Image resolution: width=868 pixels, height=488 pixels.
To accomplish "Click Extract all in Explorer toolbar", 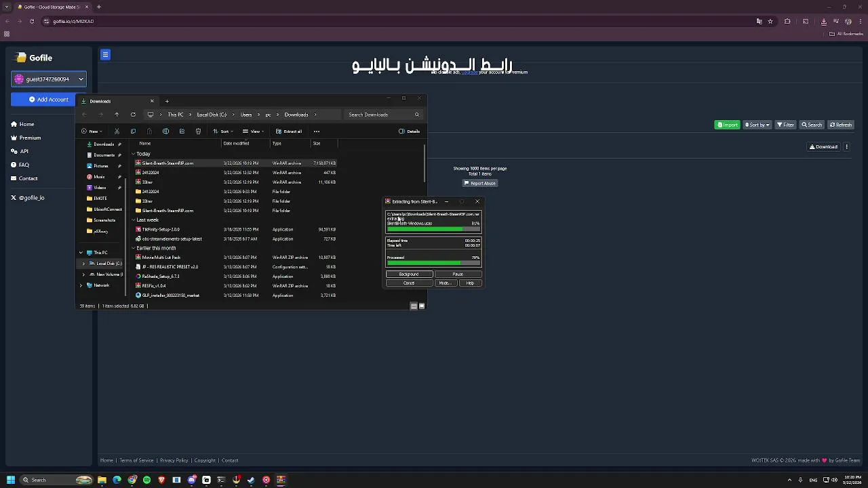I will click(x=289, y=131).
